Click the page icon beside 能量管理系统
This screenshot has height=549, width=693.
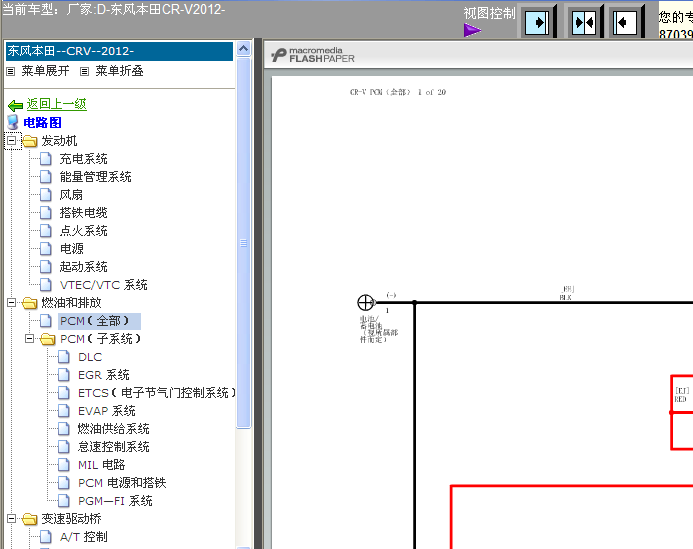pyautogui.click(x=46, y=177)
